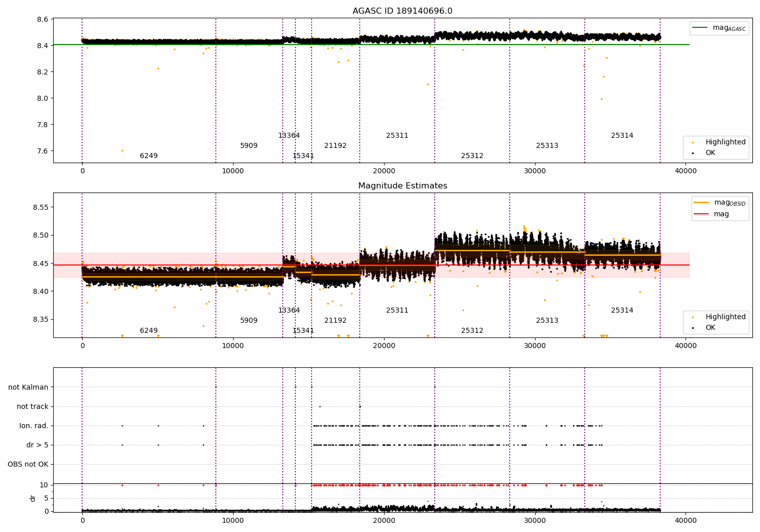
Task: Click the 15341 obsid label in top plot
Action: click(x=303, y=156)
